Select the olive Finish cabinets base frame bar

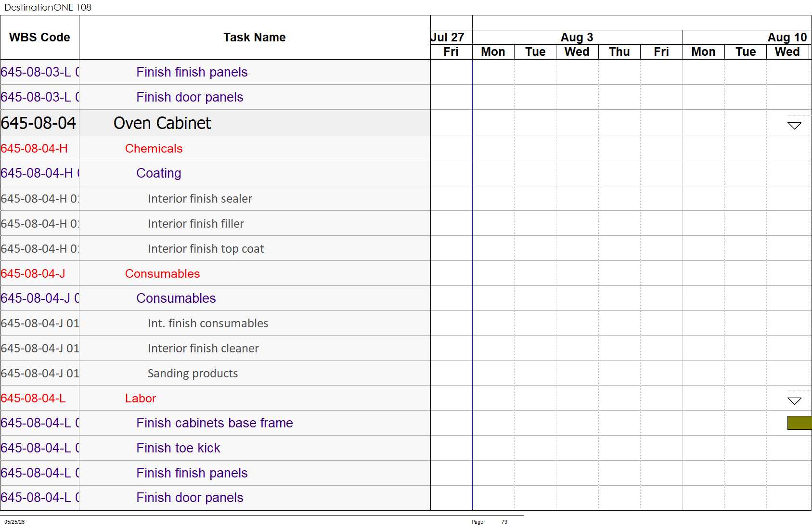coord(799,423)
